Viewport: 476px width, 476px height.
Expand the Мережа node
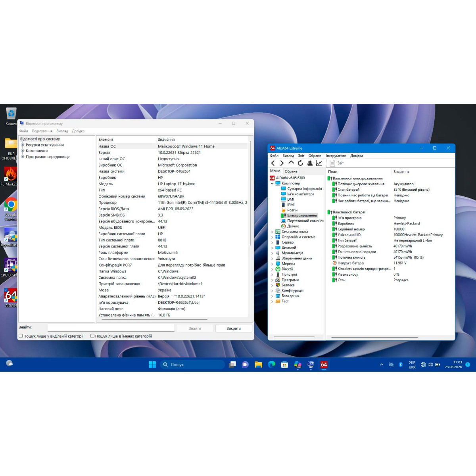click(272, 264)
